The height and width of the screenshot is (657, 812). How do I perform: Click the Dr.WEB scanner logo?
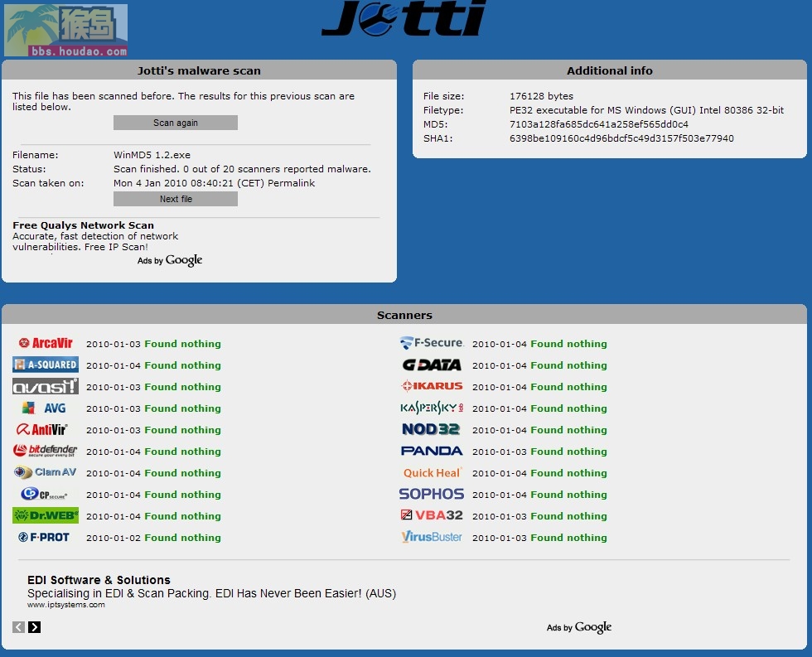tap(46, 515)
